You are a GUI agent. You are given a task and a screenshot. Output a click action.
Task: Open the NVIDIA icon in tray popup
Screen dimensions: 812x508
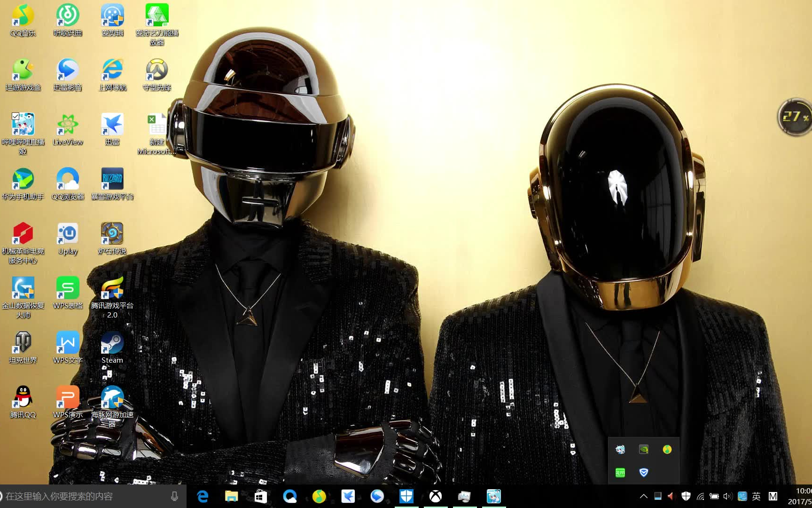(x=644, y=449)
